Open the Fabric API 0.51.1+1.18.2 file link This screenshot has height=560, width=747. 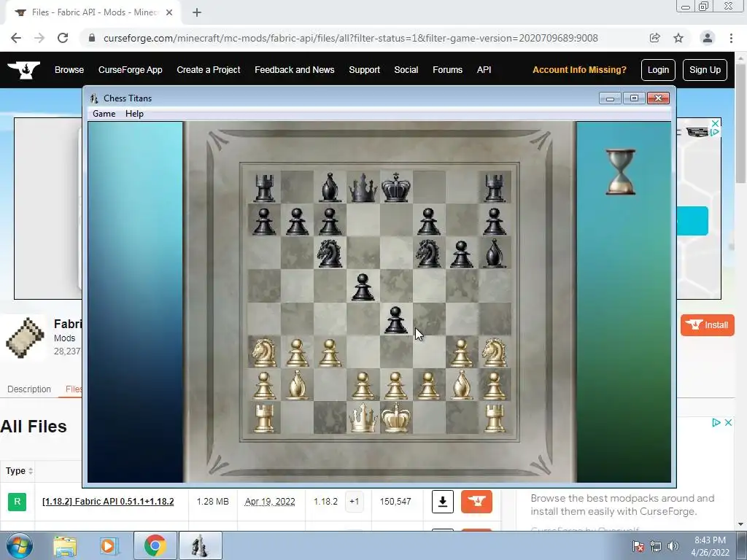108,502
